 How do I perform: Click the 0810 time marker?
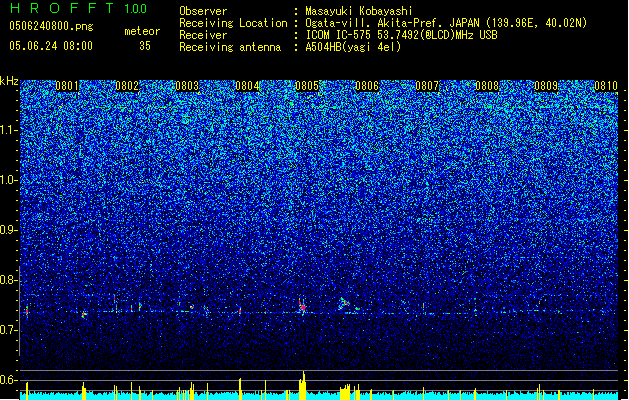coord(606,86)
